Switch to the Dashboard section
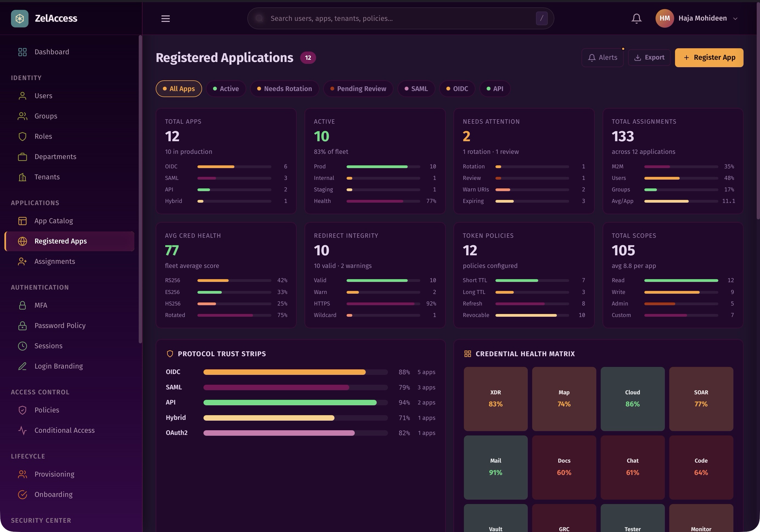Image resolution: width=760 pixels, height=532 pixels. coord(52,52)
